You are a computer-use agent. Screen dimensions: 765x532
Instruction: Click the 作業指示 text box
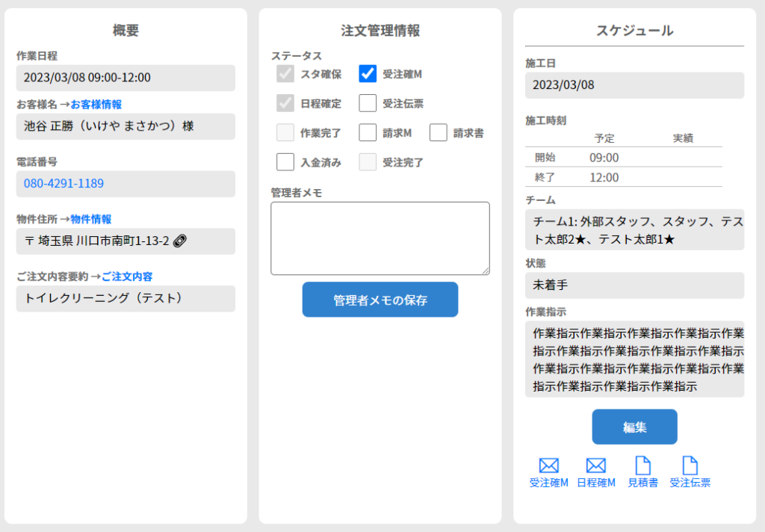click(634, 359)
